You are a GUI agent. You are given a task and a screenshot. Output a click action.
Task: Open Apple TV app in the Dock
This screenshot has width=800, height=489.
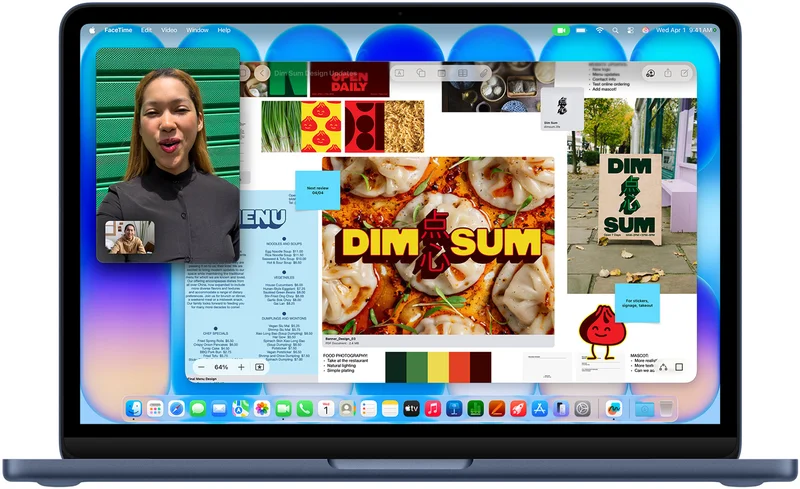point(411,409)
